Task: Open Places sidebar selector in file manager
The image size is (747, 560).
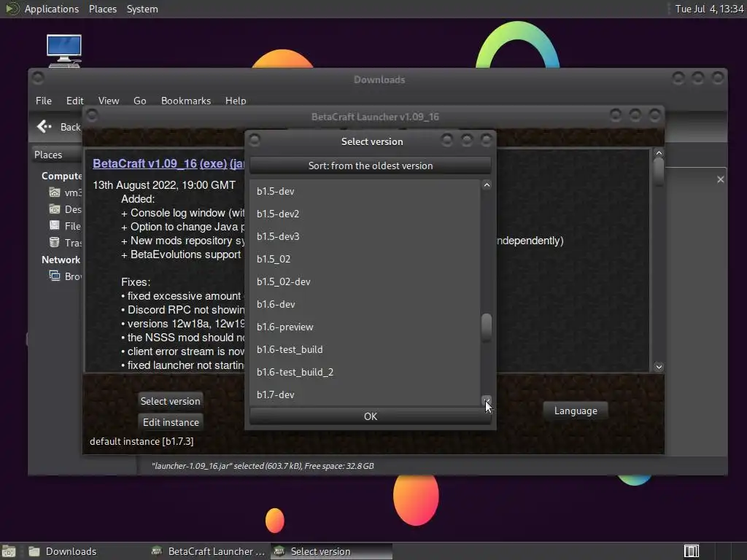Action: click(x=56, y=155)
